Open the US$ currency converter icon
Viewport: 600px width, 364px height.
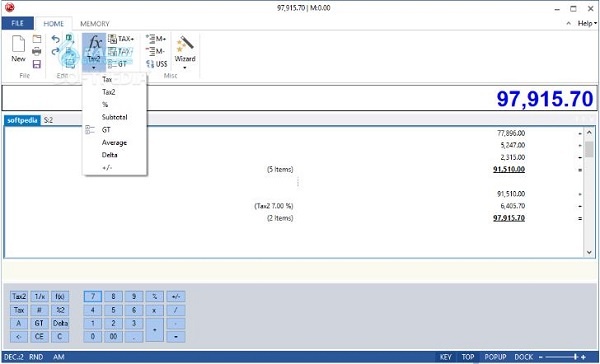click(157, 64)
